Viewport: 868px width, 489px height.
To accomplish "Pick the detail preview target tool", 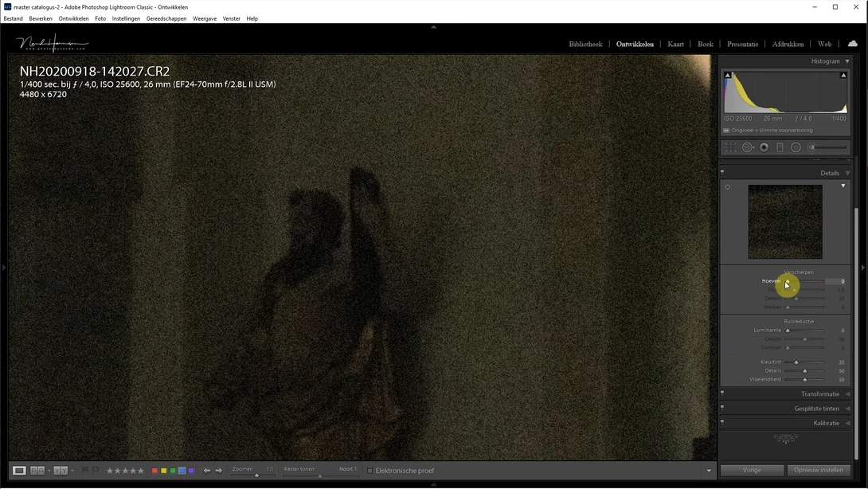I will [x=727, y=187].
